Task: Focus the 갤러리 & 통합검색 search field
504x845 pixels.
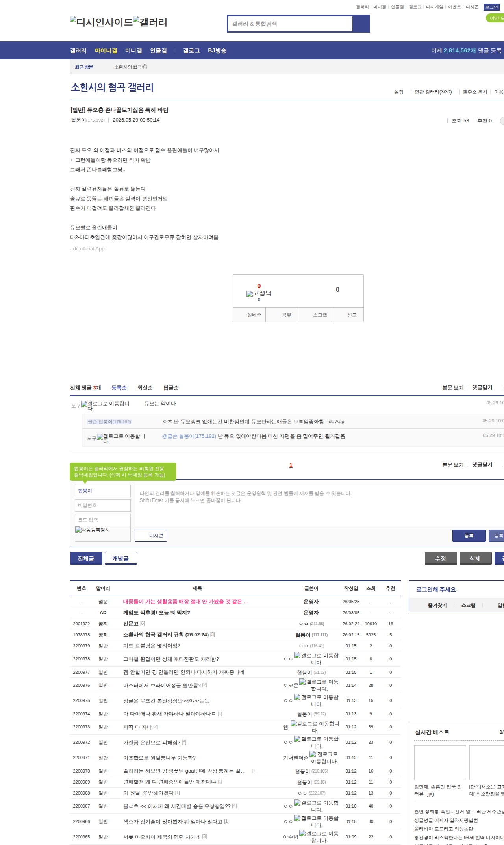Action: [291, 24]
